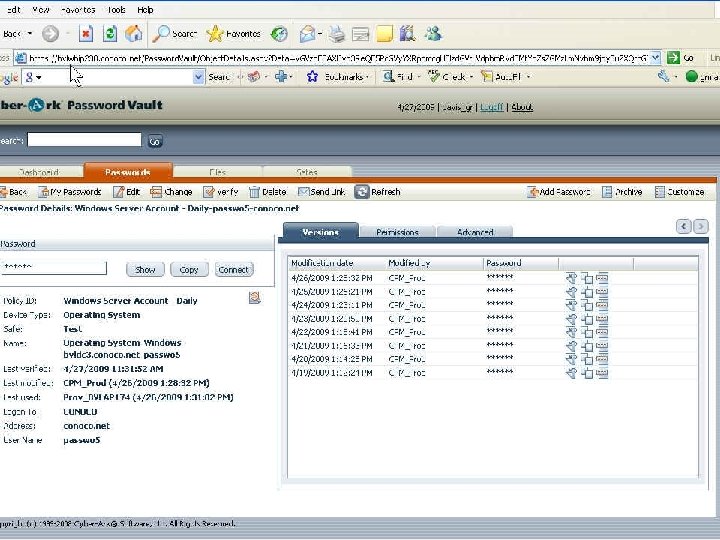
Task: Open the Permissions tab
Action: (397, 232)
